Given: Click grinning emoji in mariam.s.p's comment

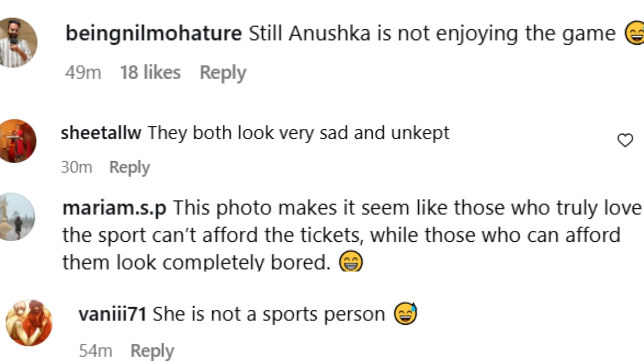Looking at the screenshot, I should [x=351, y=261].
